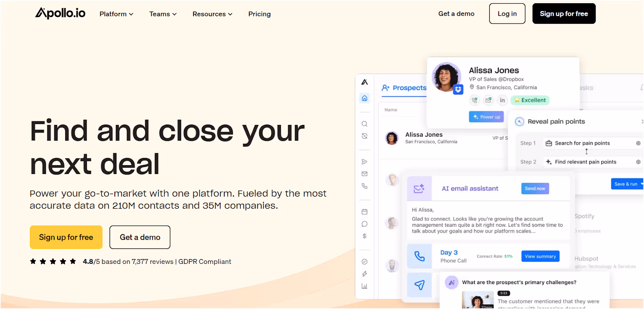Open the call recording video thumbnail
Image resolution: width=644 pixels, height=309 pixels.
click(478, 301)
